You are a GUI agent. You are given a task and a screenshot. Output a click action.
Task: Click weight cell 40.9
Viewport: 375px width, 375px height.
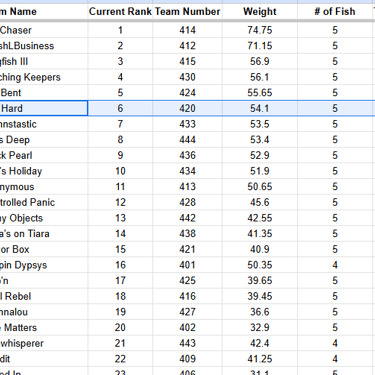pyautogui.click(x=260, y=249)
